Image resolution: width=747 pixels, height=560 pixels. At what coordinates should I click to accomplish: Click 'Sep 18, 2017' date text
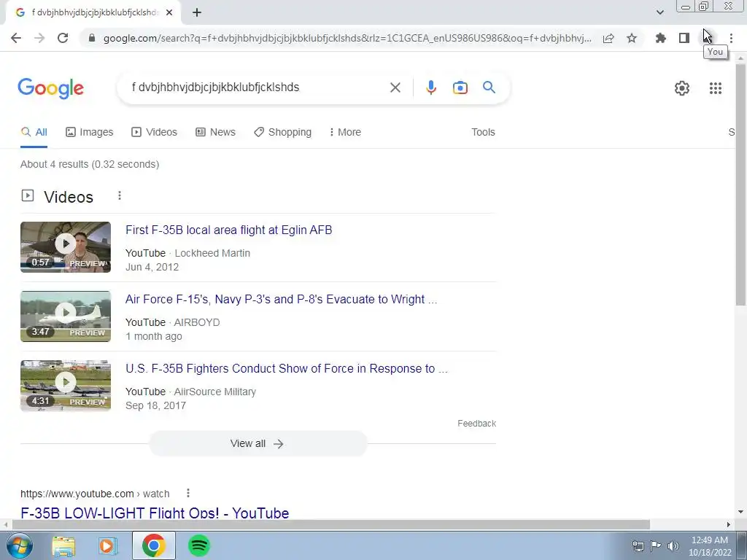coord(155,405)
